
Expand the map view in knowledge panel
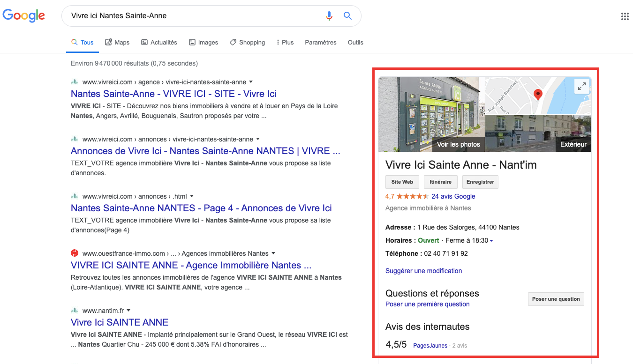tap(582, 86)
